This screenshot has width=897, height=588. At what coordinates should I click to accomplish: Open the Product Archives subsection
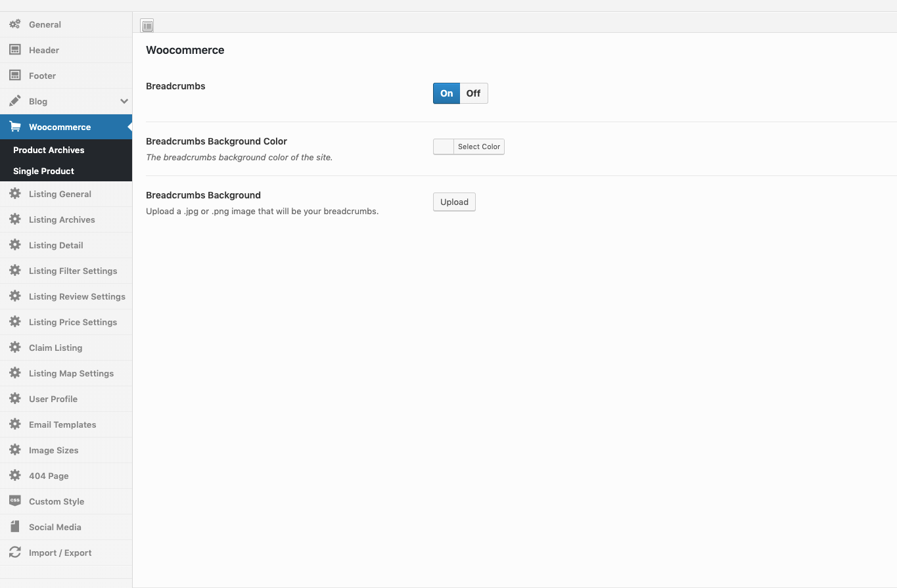(49, 150)
